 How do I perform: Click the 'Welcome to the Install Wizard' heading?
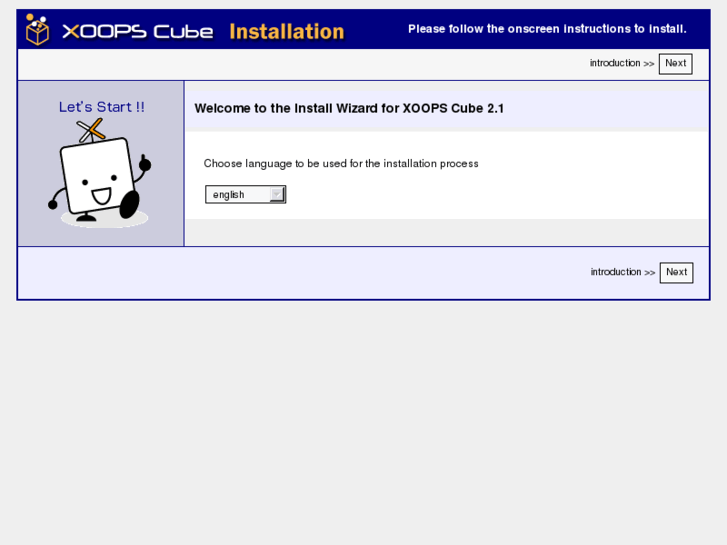coord(349,109)
